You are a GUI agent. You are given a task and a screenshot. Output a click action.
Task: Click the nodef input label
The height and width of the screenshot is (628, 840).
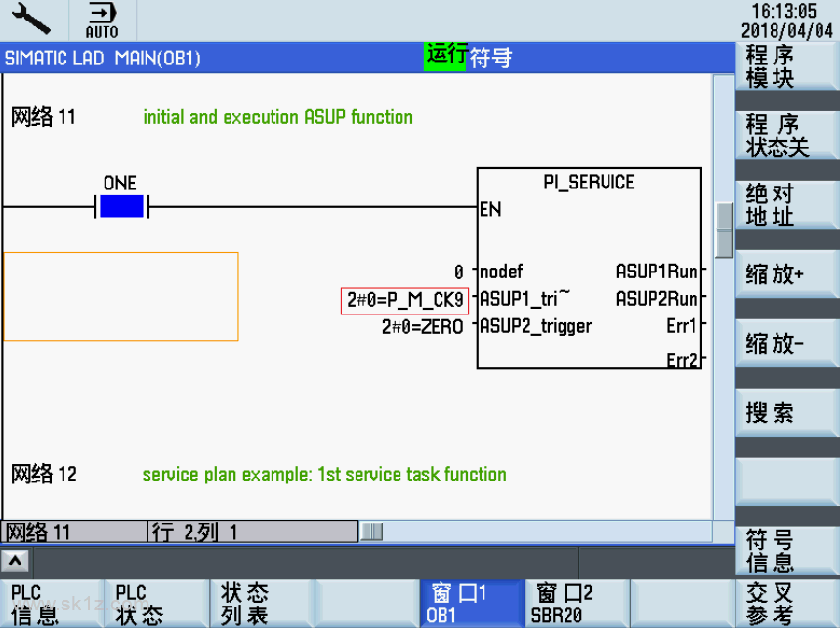click(x=501, y=272)
